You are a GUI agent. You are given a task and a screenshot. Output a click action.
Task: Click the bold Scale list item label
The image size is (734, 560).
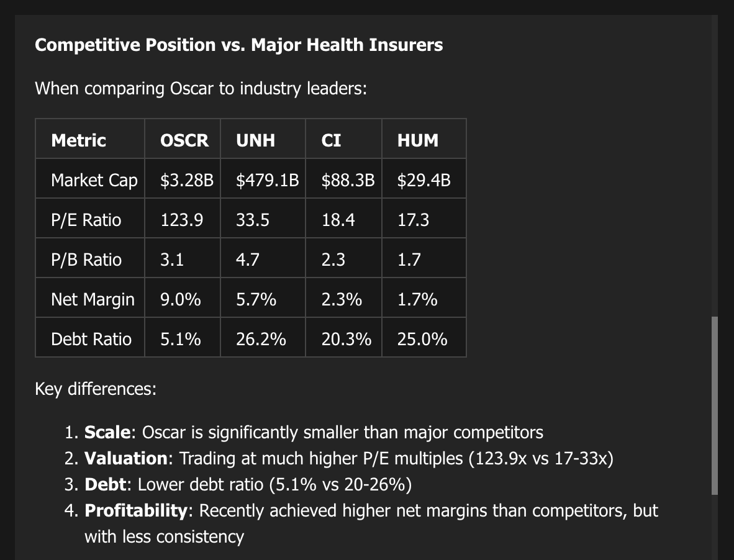pyautogui.click(x=107, y=432)
